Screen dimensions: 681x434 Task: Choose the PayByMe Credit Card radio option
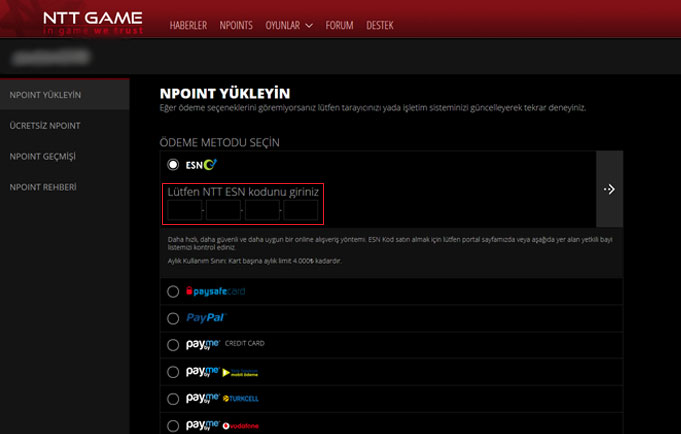tap(173, 345)
